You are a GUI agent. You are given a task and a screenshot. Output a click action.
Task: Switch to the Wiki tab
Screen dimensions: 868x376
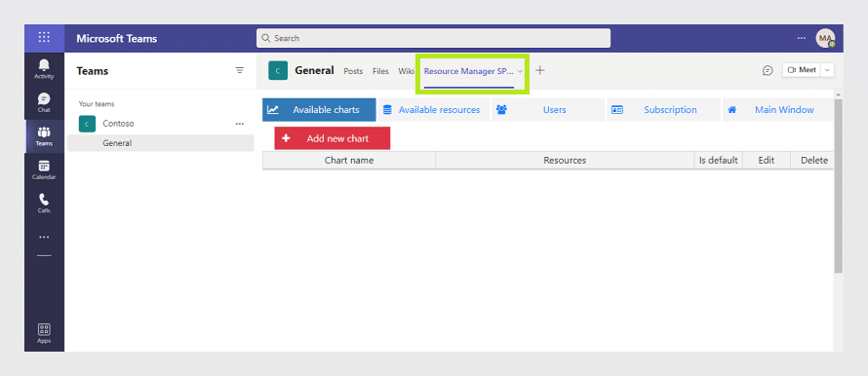click(406, 71)
